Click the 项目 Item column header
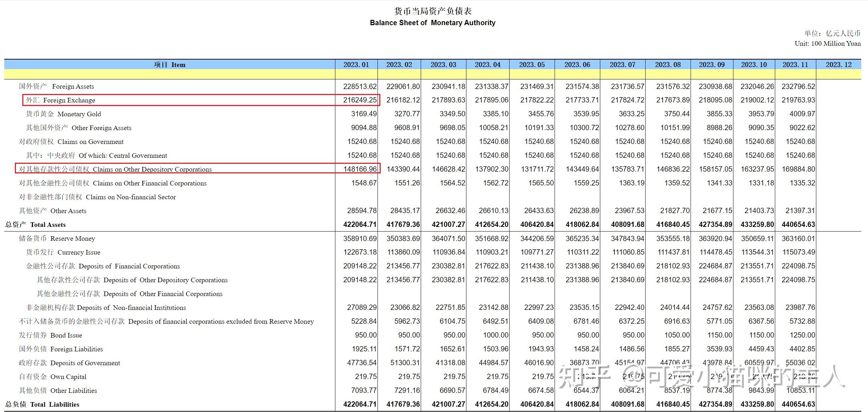 (169, 65)
